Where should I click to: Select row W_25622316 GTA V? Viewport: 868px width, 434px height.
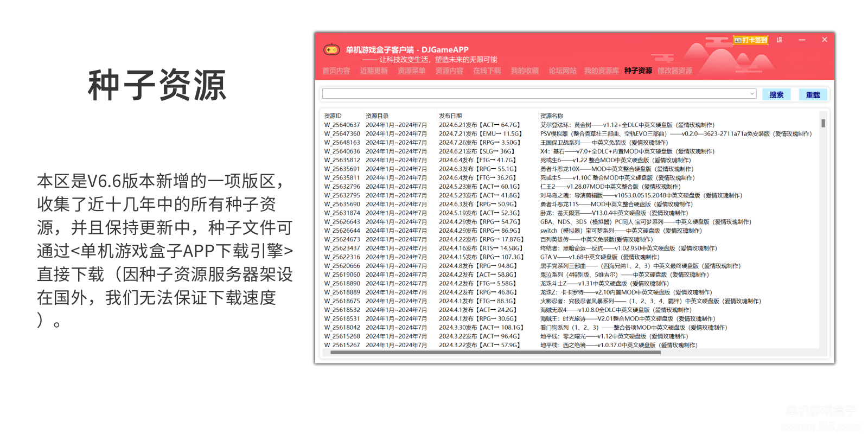[571, 257]
